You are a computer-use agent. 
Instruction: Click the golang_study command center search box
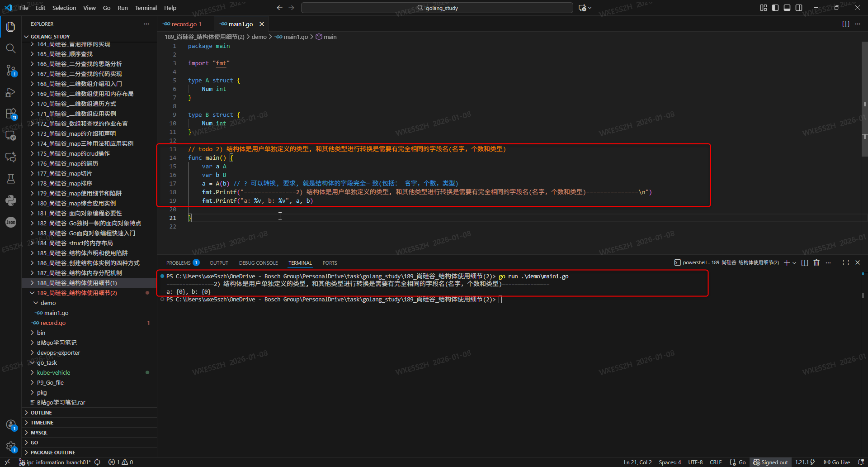(437, 8)
